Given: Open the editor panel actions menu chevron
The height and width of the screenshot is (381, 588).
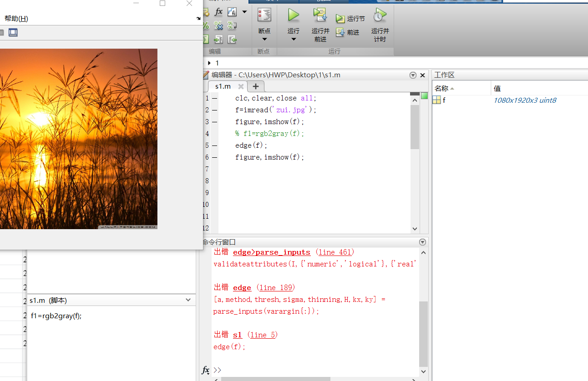Looking at the screenshot, I should [x=413, y=75].
